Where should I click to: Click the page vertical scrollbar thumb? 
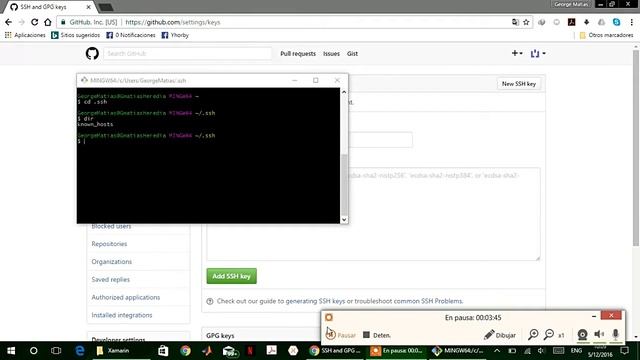coord(636,148)
